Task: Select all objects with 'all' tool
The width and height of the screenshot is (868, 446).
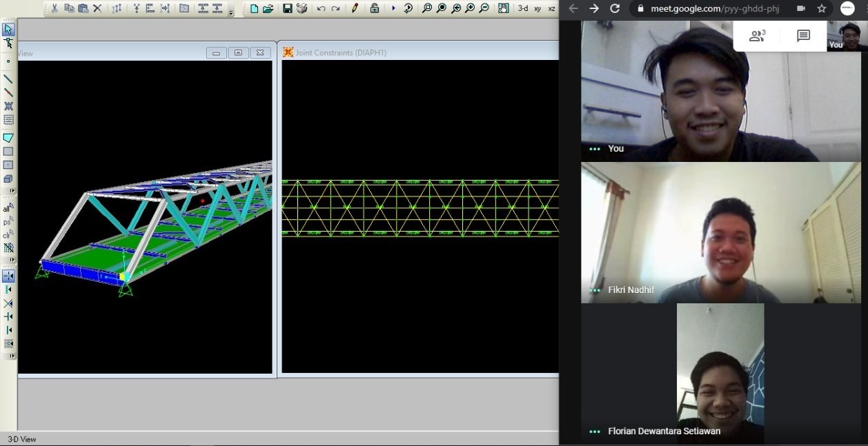Action: tap(8, 208)
